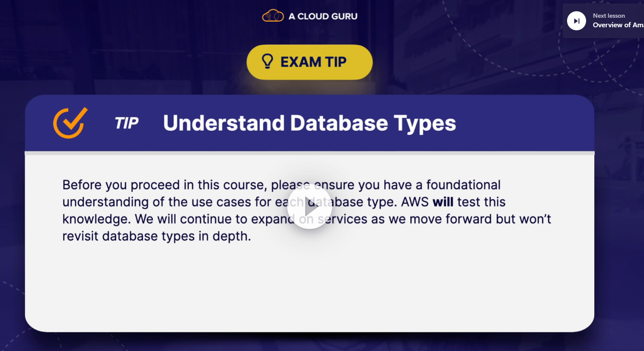Click the lightbulb icon in the Exam Tip badge

click(268, 62)
